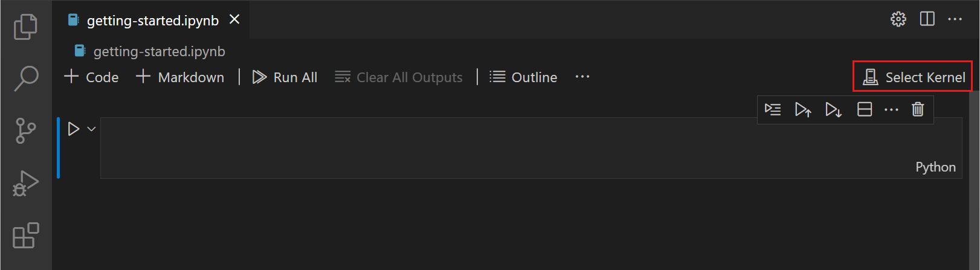This screenshot has height=270, width=980.
Task: Open the Explorer view in activity bar
Action: [x=25, y=27]
